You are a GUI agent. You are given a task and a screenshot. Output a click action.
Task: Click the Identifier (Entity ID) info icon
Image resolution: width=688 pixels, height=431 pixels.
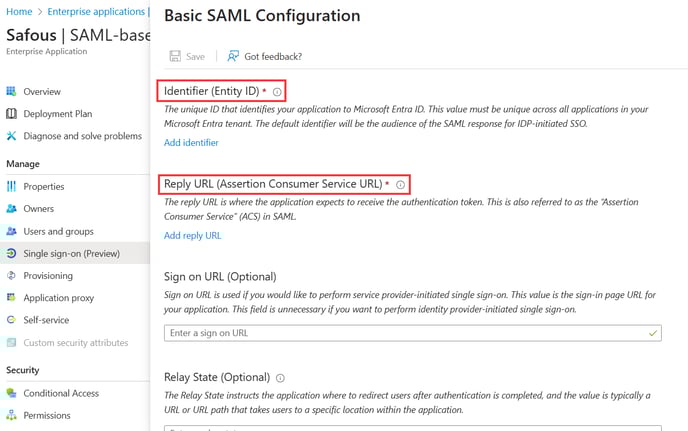tap(277, 92)
